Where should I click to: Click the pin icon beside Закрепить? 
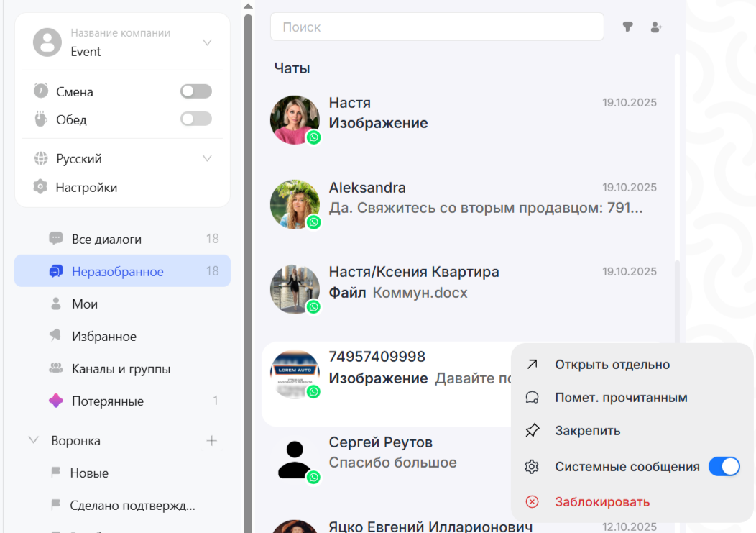pos(532,431)
